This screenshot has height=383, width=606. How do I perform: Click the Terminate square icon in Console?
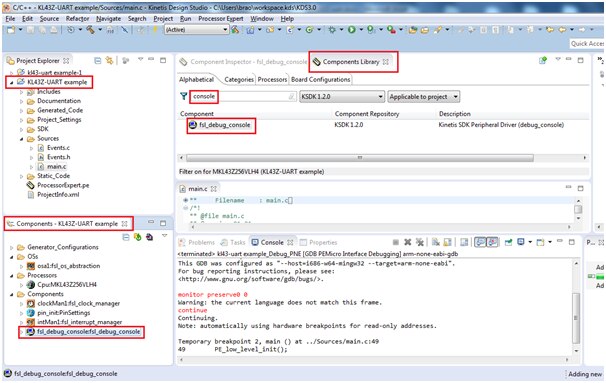[x=396, y=242]
